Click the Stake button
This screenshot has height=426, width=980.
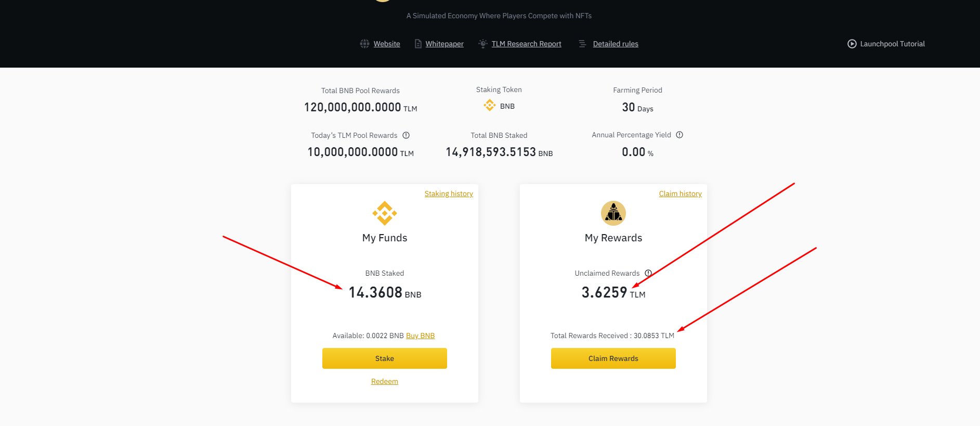click(385, 358)
